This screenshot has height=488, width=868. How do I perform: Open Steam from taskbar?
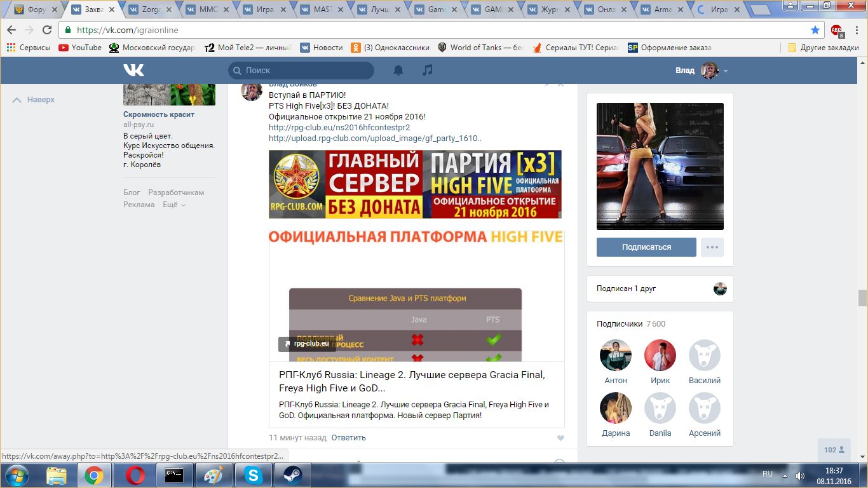pos(292,475)
